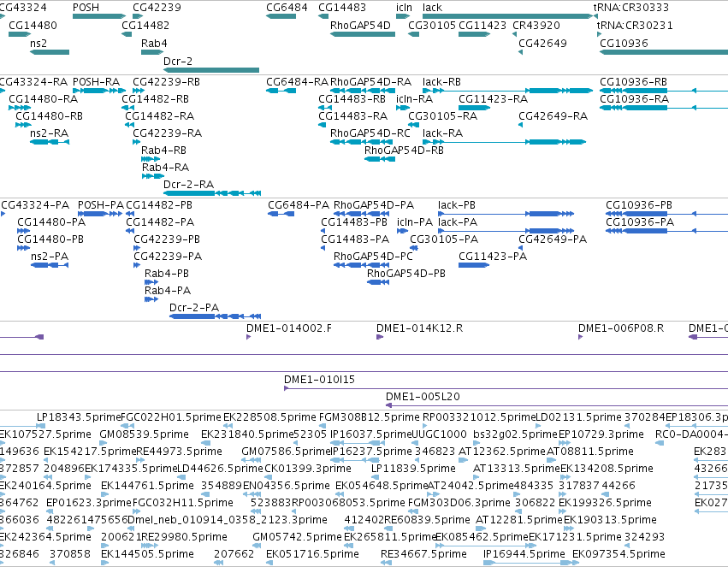This screenshot has width=728, height=567.
Task: Select the CG10936 gene feature
Action: point(664,52)
